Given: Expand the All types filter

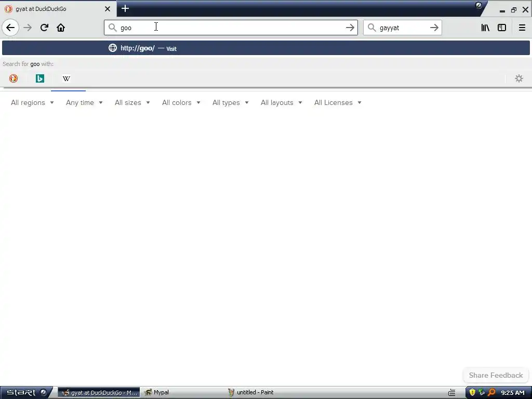Looking at the screenshot, I should 230,102.
